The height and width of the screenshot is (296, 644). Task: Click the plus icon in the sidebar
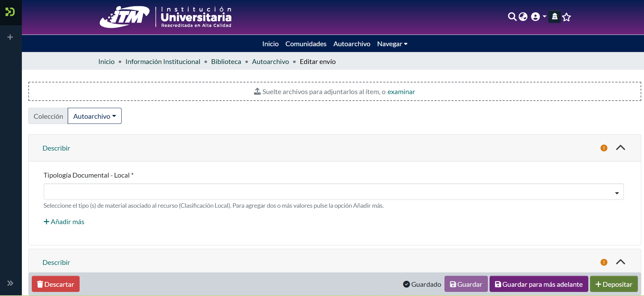click(10, 37)
